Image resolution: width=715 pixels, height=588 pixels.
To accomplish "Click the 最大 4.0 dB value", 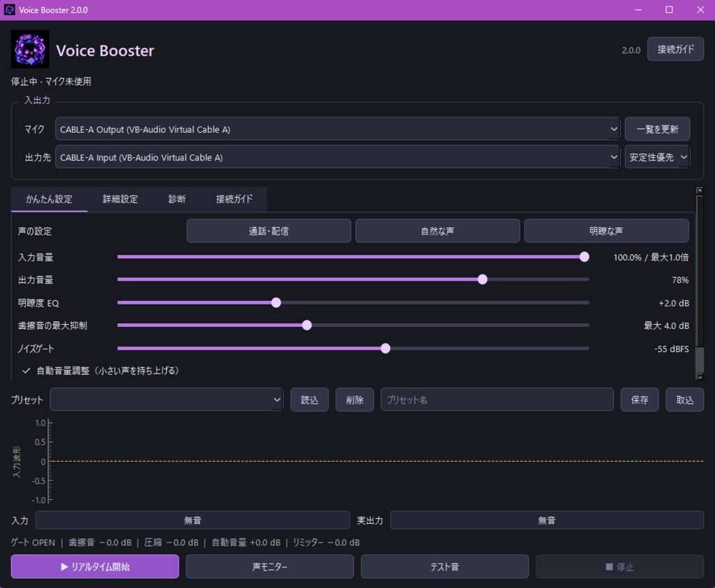I will [x=666, y=325].
